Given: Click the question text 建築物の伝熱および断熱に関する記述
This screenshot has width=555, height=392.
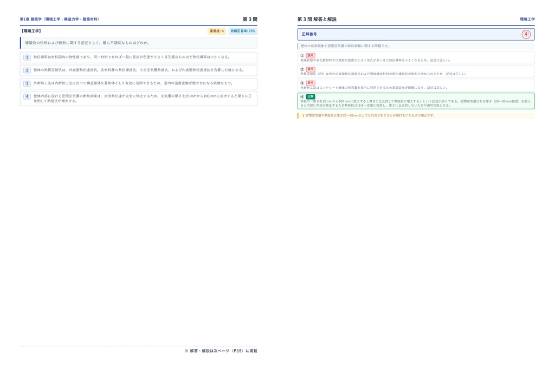Looking at the screenshot, I should [x=88, y=43].
